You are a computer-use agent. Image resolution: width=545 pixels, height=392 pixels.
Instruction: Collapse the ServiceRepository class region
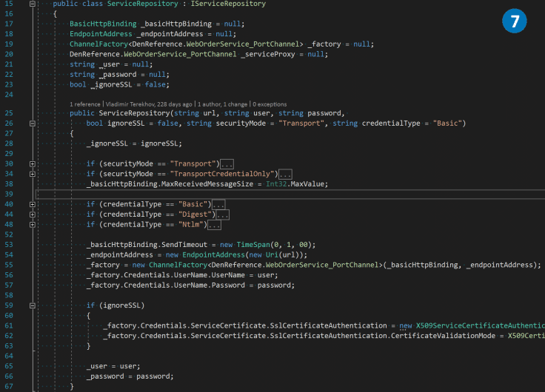pos(32,4)
